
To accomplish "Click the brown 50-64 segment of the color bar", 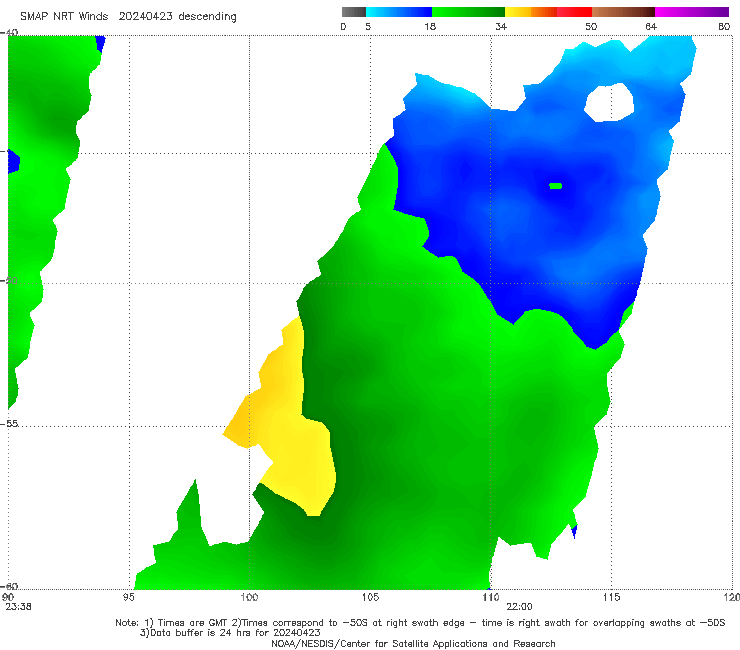I will (x=623, y=12).
